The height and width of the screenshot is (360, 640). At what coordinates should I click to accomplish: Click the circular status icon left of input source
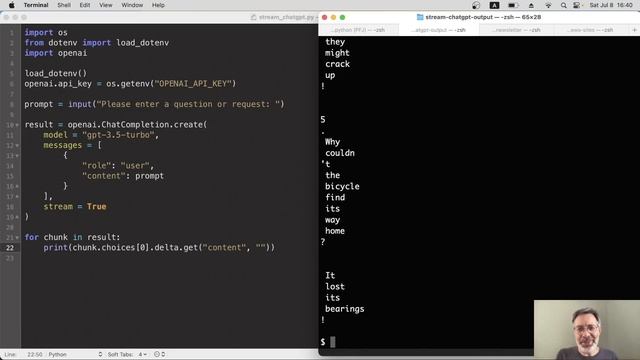[476, 5]
